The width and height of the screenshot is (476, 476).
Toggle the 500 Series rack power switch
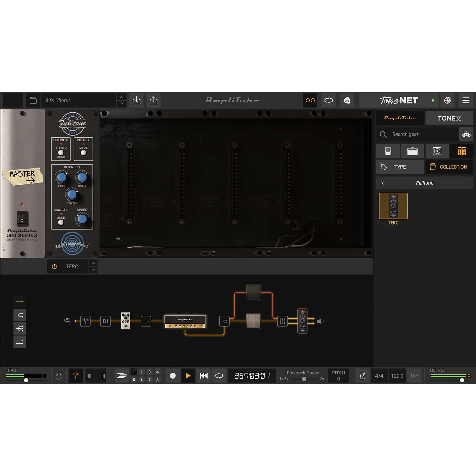(22, 218)
